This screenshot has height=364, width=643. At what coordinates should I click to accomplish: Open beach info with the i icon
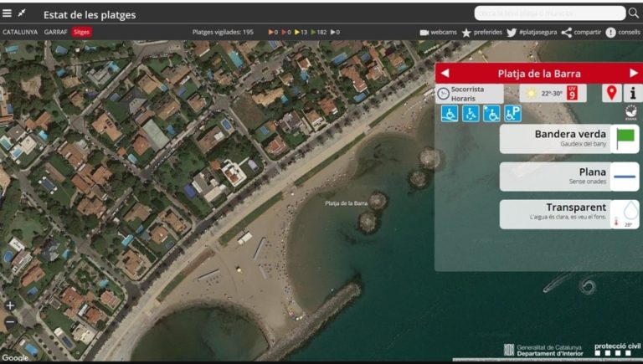click(633, 93)
